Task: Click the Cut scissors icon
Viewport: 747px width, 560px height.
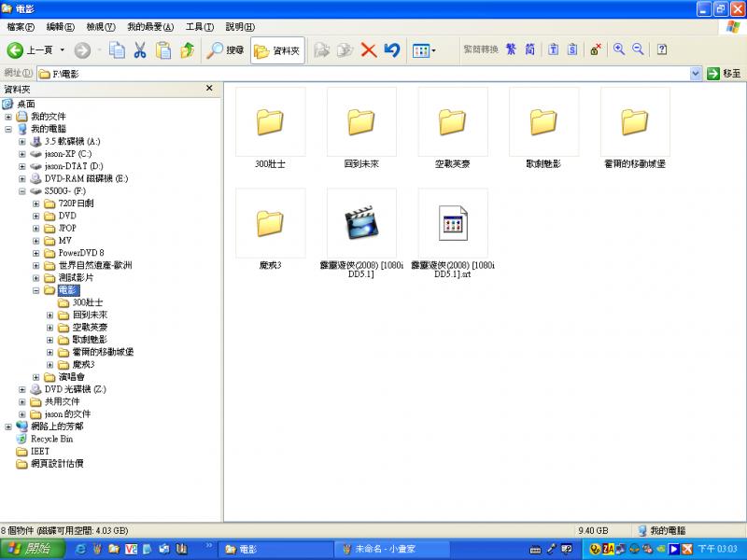Action: (139, 50)
